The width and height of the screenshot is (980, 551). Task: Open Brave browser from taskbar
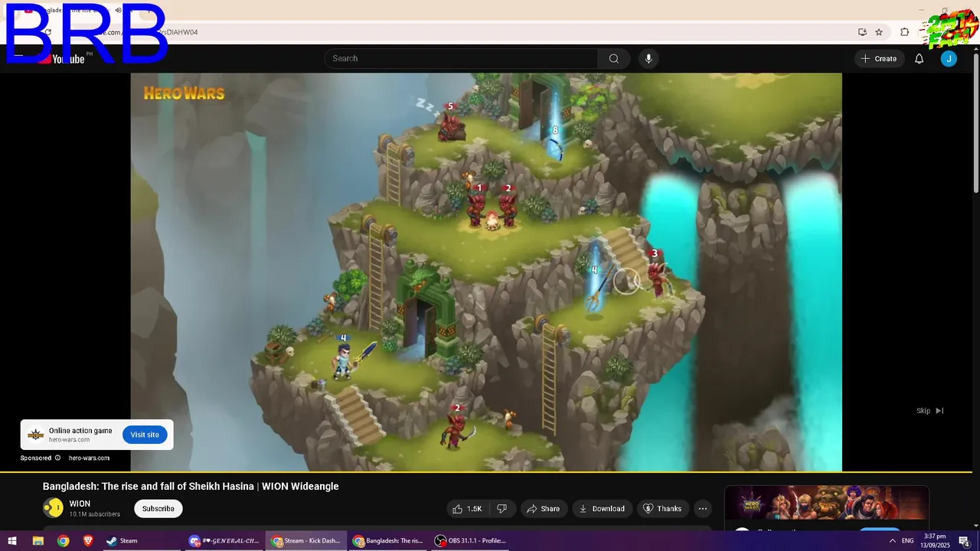(88, 541)
